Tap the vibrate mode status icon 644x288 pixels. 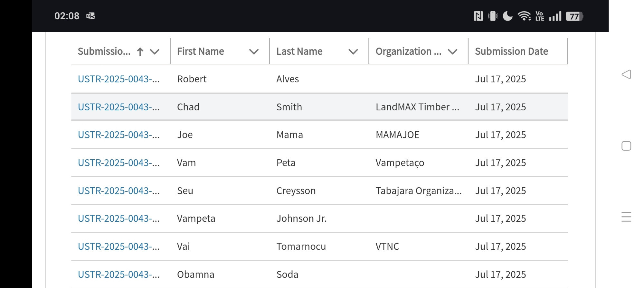click(493, 16)
